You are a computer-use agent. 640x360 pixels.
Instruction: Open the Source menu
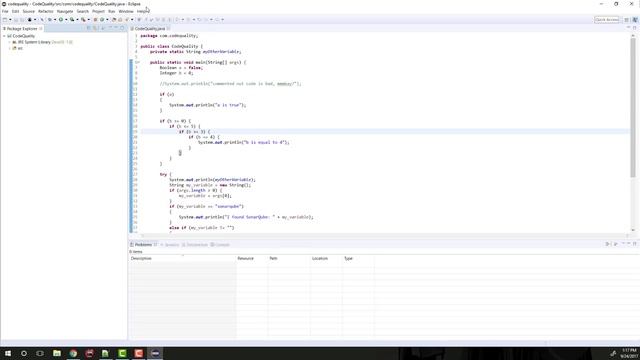coord(29,11)
